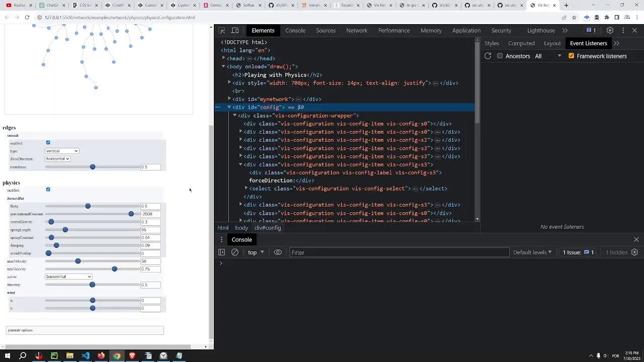Screen dimensions: 644x362
Task: Open Visual Studio Code from the taskbar
Action: pyautogui.click(x=86, y=355)
